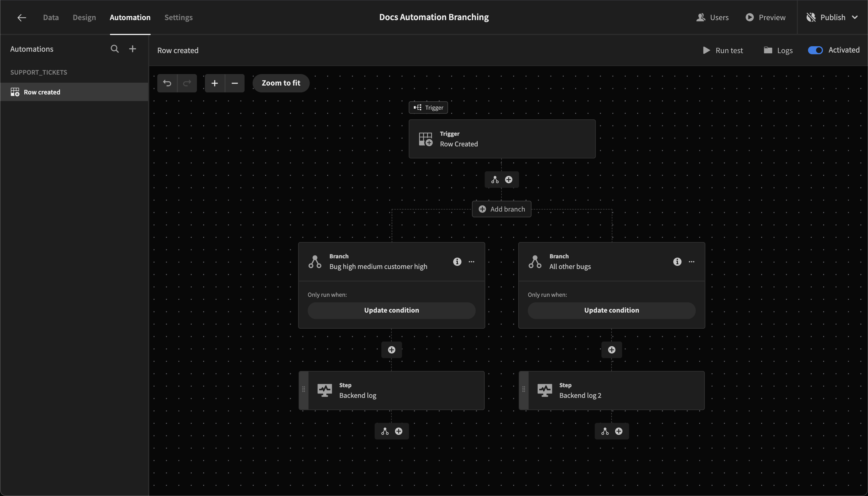This screenshot has width=868, height=496.
Task: Open ellipsis menu on All other bugs branch
Action: (x=691, y=261)
